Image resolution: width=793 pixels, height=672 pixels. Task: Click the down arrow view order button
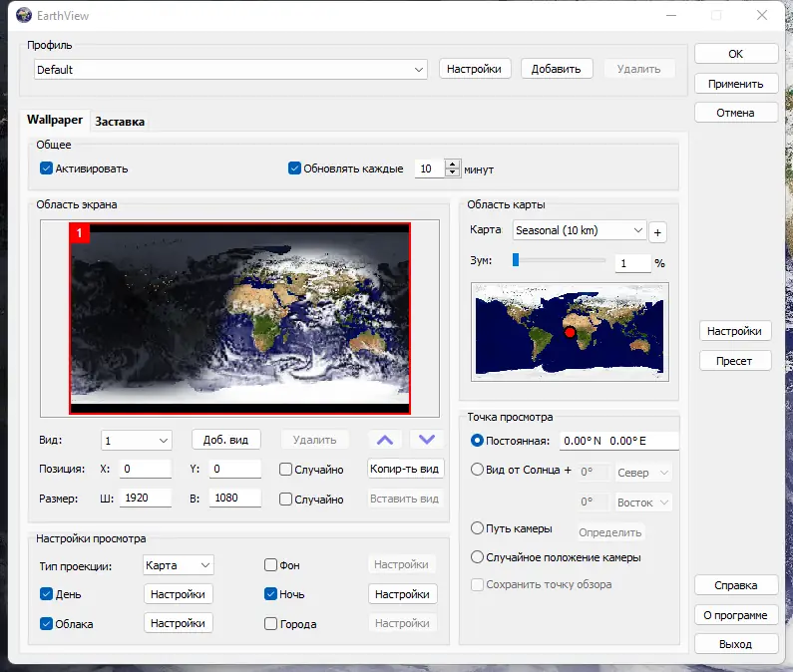click(x=426, y=440)
